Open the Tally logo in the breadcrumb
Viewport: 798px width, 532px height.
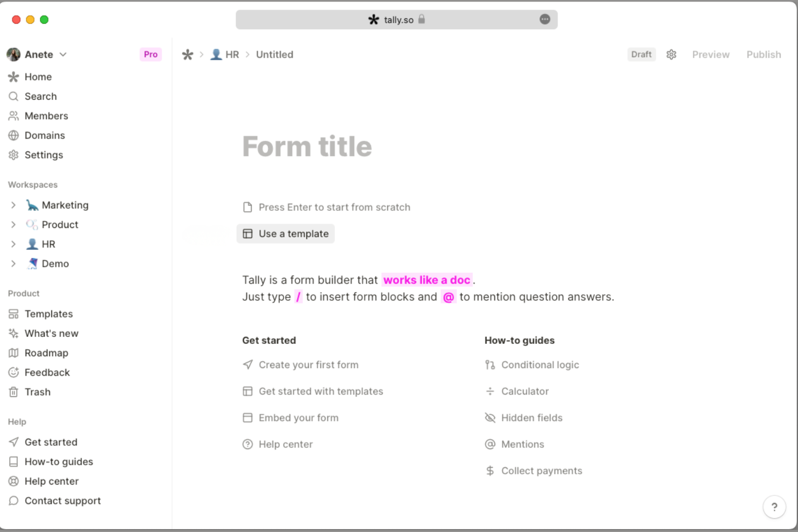187,54
